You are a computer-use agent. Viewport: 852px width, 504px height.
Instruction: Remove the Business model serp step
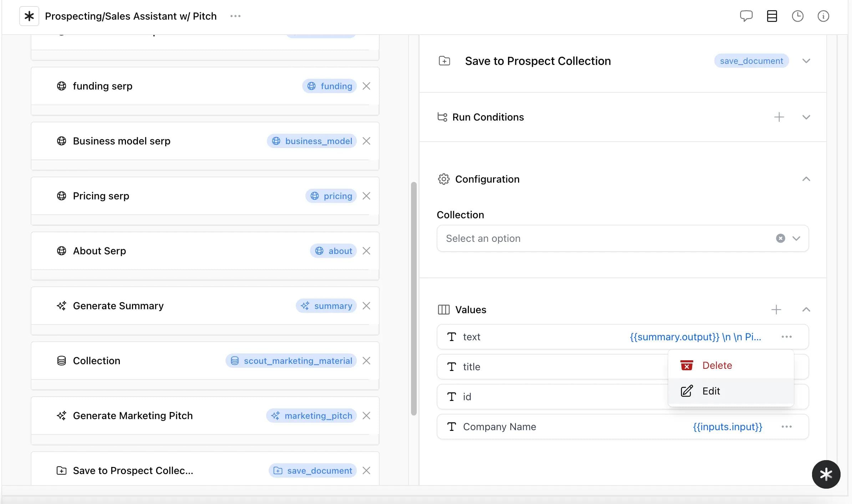click(x=366, y=141)
